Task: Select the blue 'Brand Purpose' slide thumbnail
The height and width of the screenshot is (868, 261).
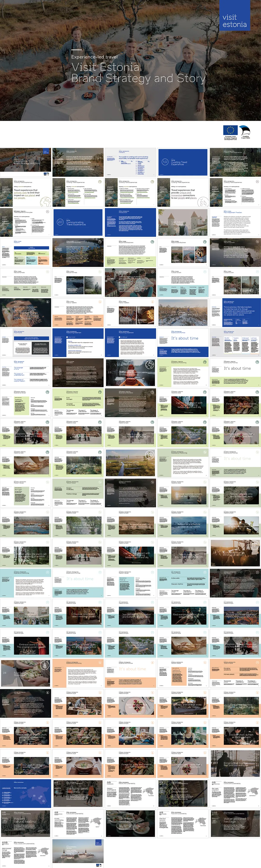Action: 235,312
